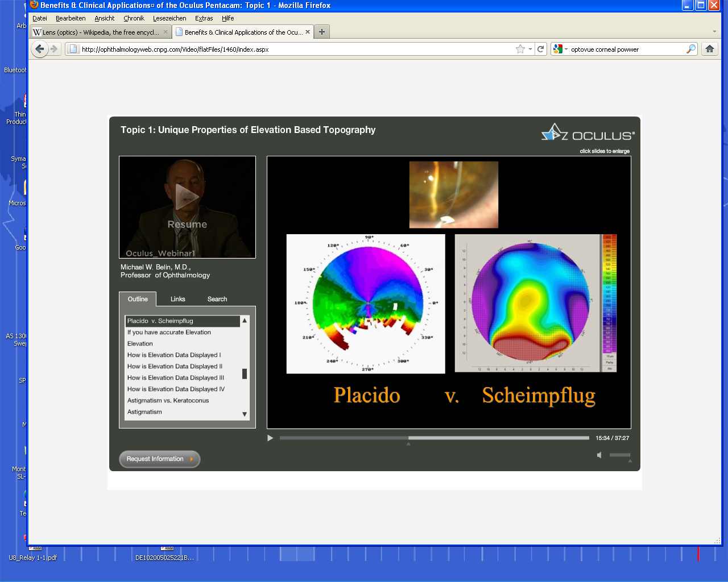Select Astigmatism vs. Keratoconus outline item
Image resolution: width=728 pixels, height=582 pixels.
[x=168, y=400]
